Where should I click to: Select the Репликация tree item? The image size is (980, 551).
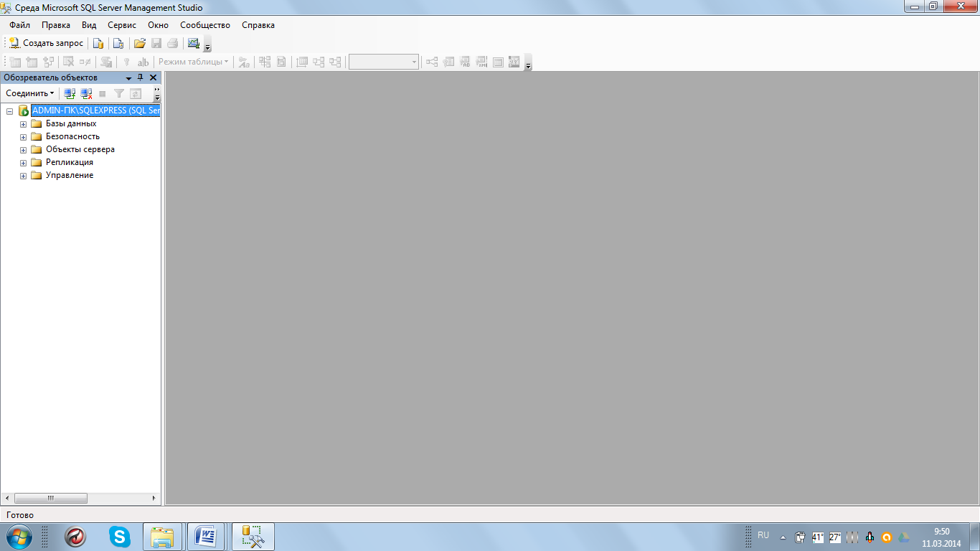(x=70, y=162)
